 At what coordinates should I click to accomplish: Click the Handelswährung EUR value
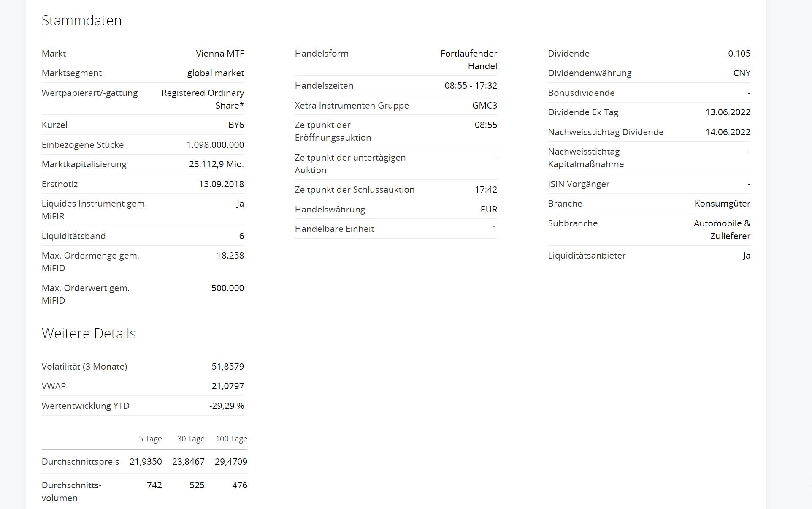pos(489,210)
